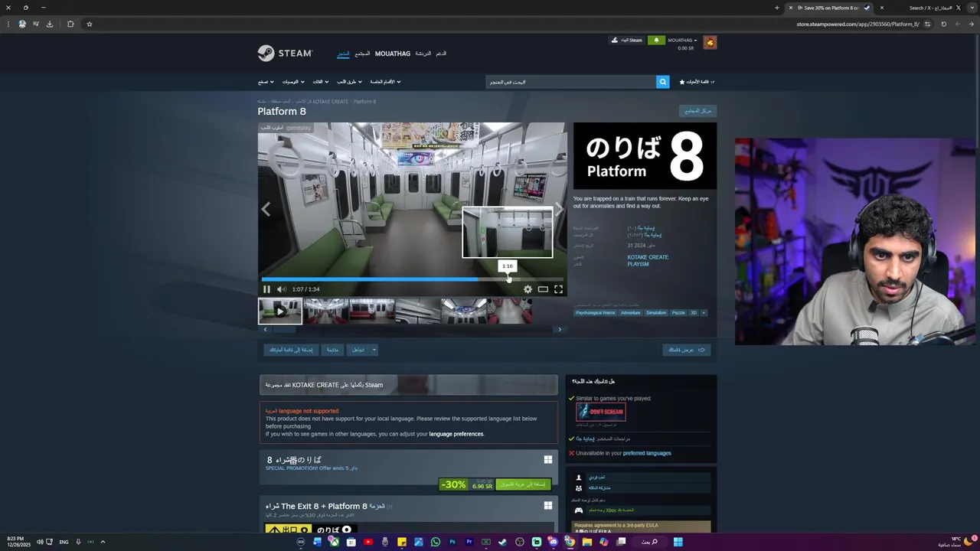Click the user avatar in Steam header
Viewport: 980px width, 551px height.
[710, 43]
